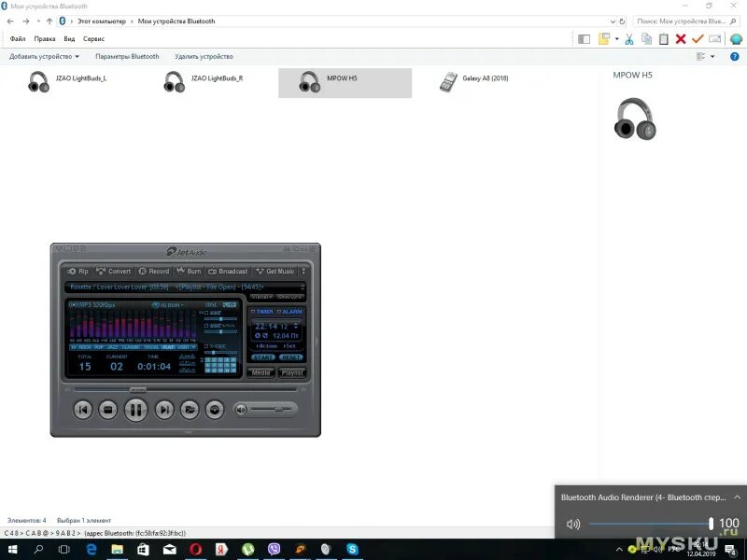The height and width of the screenshot is (560, 747).
Task: Open Windows Start menu
Action: pyautogui.click(x=12, y=550)
